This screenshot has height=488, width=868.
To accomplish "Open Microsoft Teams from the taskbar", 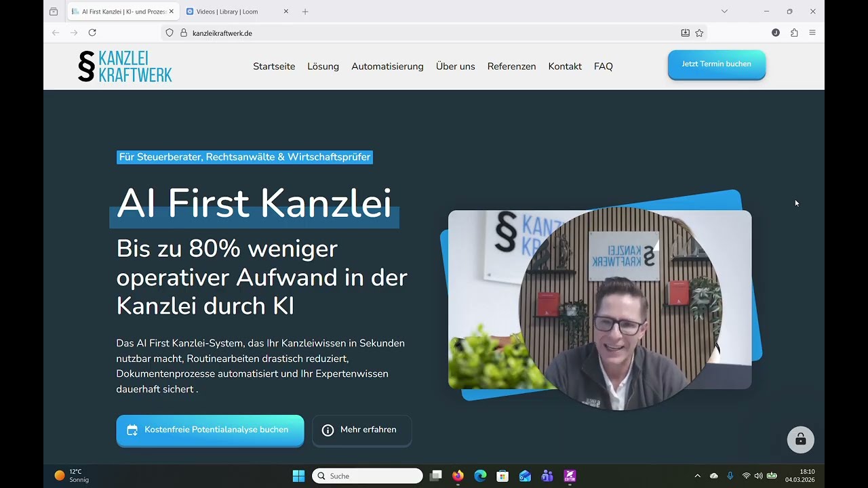I will click(x=547, y=476).
